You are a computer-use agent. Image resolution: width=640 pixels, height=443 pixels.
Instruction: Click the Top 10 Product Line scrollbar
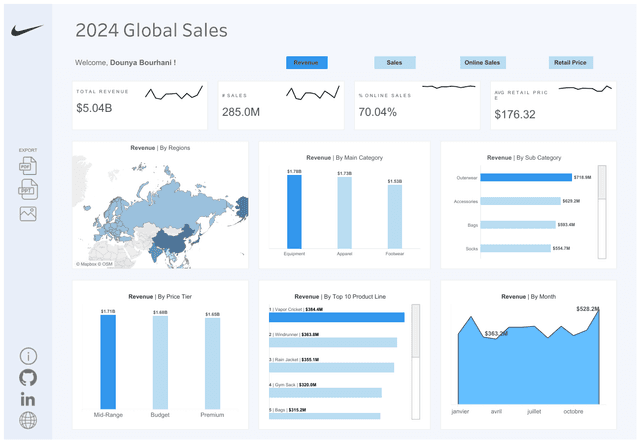tap(416, 361)
